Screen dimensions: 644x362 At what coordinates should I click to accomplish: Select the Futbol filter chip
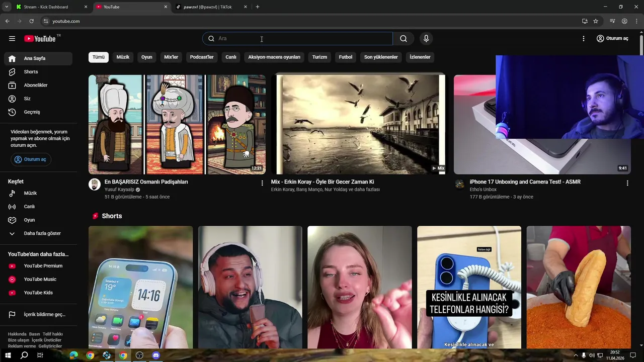346,57
